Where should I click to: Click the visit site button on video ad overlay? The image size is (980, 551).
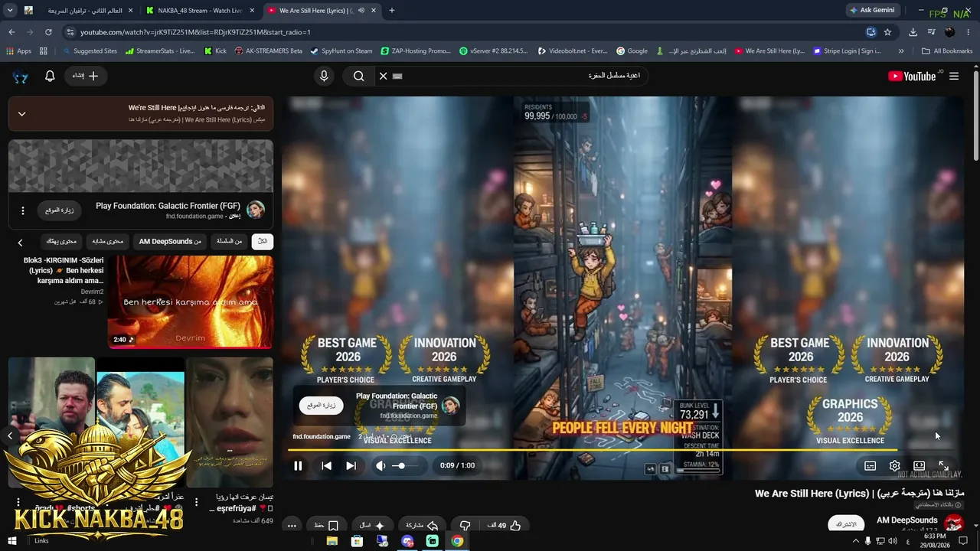(x=320, y=406)
